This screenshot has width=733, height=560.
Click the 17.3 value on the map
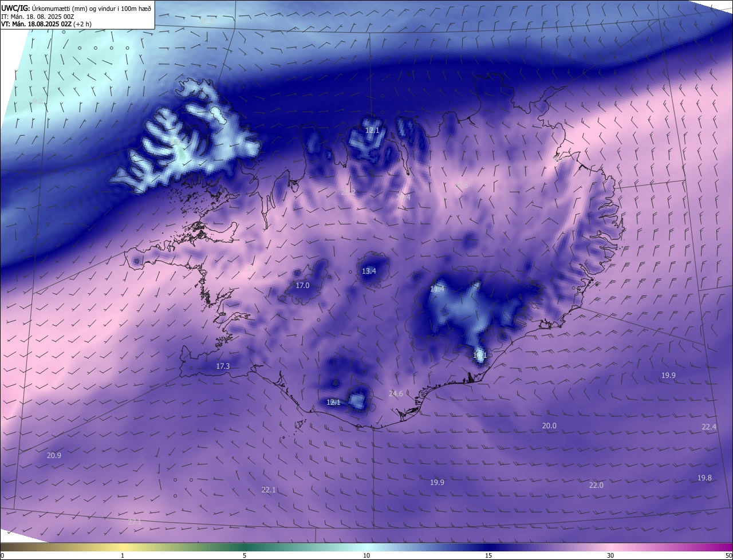coord(223,366)
